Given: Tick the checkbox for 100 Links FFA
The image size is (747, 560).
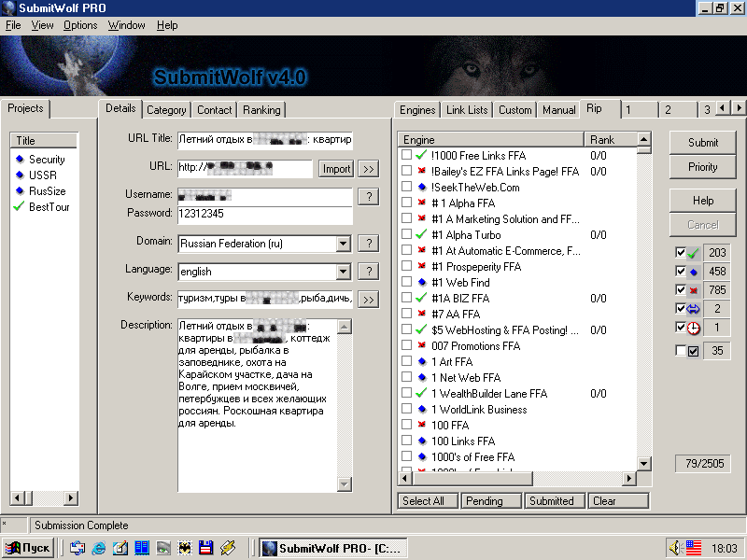Looking at the screenshot, I should point(406,440).
